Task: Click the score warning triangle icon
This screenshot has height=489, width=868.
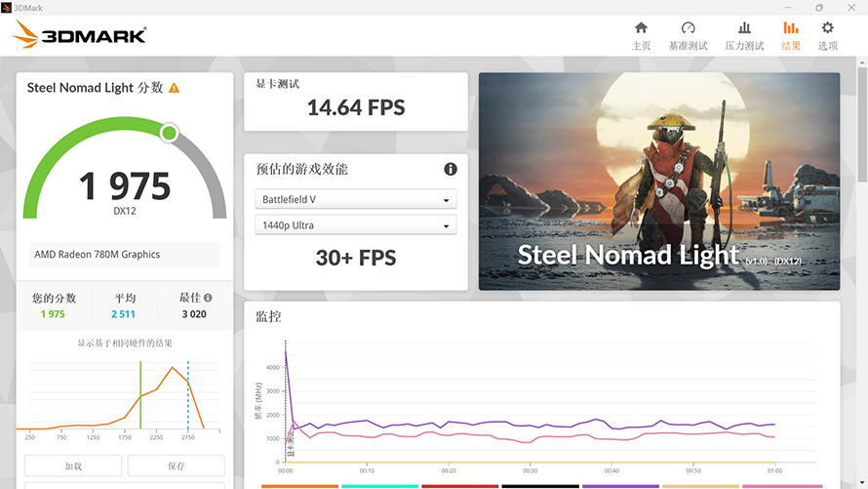Action: [174, 88]
